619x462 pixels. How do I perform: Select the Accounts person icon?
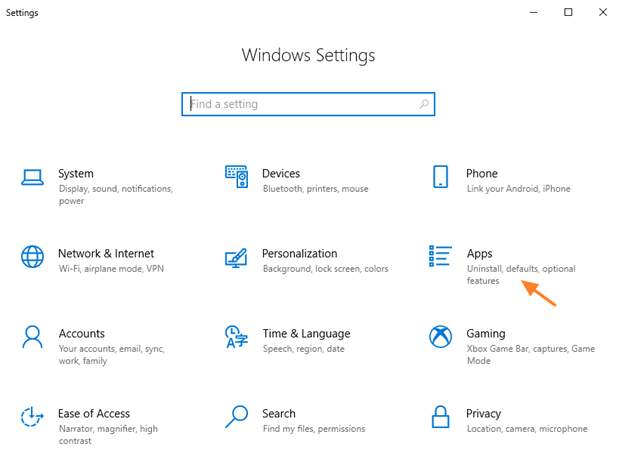click(32, 337)
